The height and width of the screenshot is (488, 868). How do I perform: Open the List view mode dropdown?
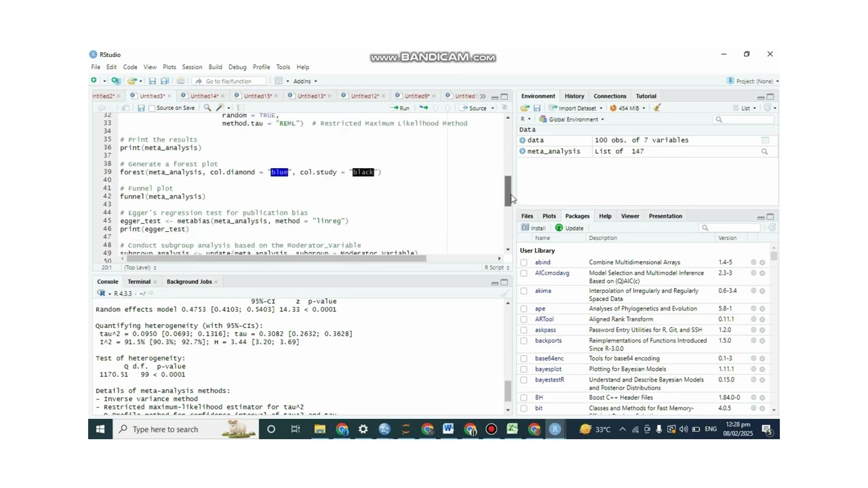coord(744,108)
